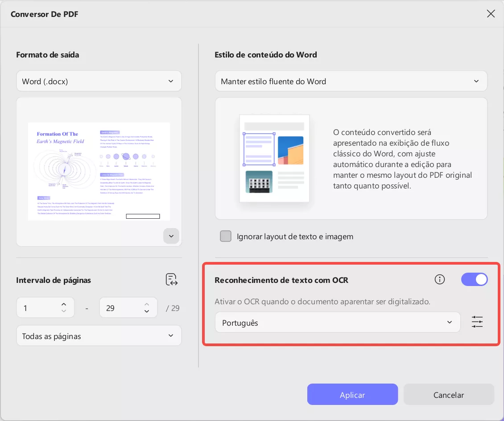Expand the preview with the chevron button

tap(171, 236)
